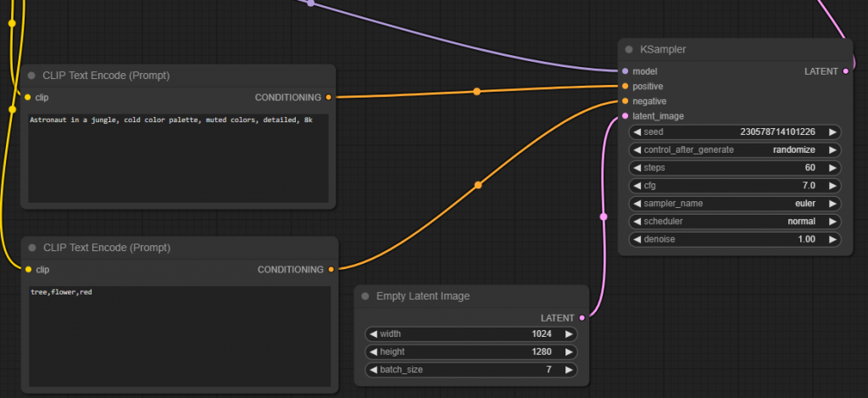Click the denoise value 1.00
Image resolution: width=868 pixels, height=398 pixels.
click(x=807, y=239)
